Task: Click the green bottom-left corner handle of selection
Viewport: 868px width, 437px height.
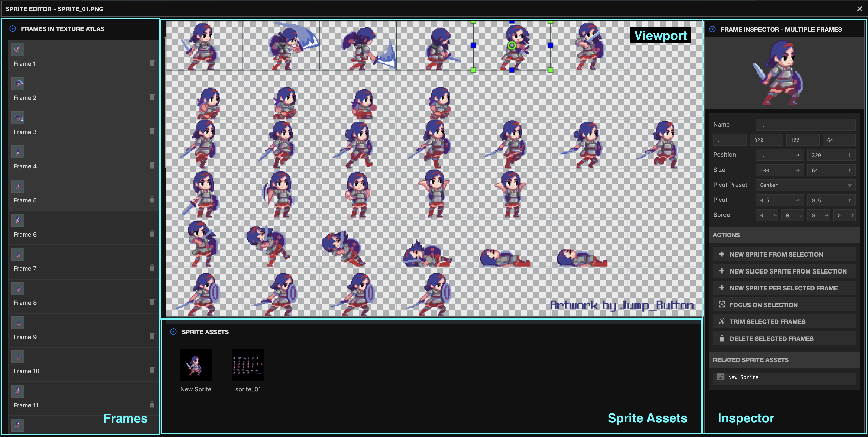Action: (473, 70)
